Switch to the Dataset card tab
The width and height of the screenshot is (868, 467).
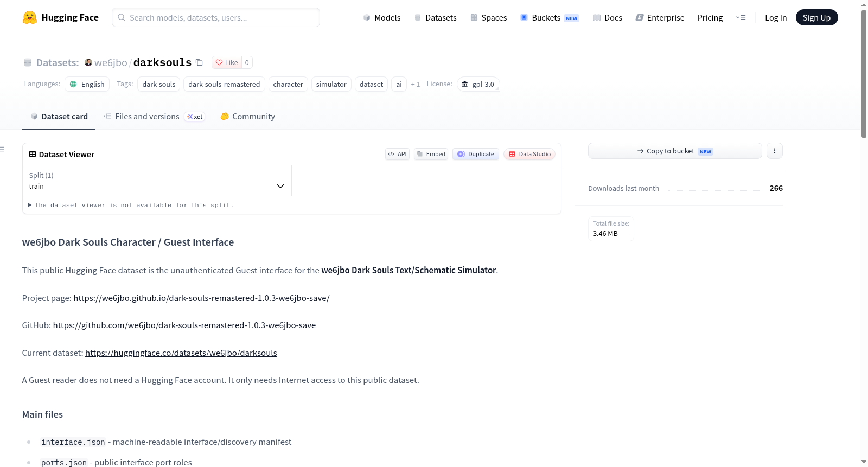pos(59,116)
